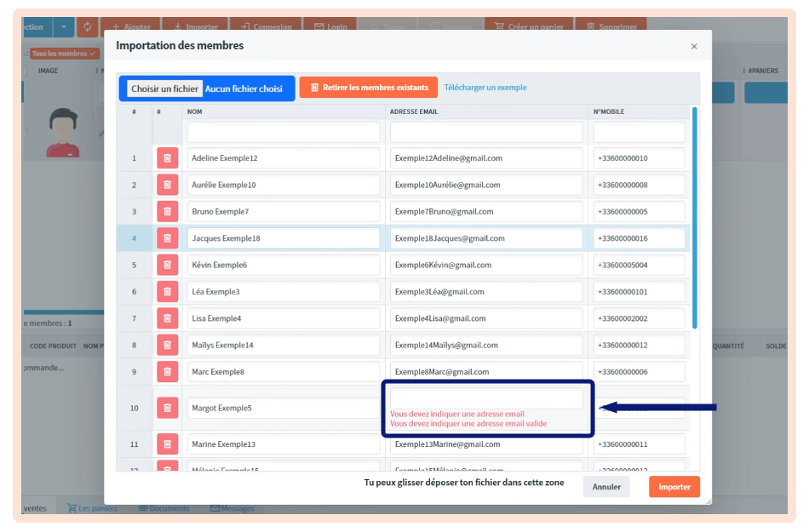
Task: Click the refresh icon in the toolbar
Action: point(85,26)
